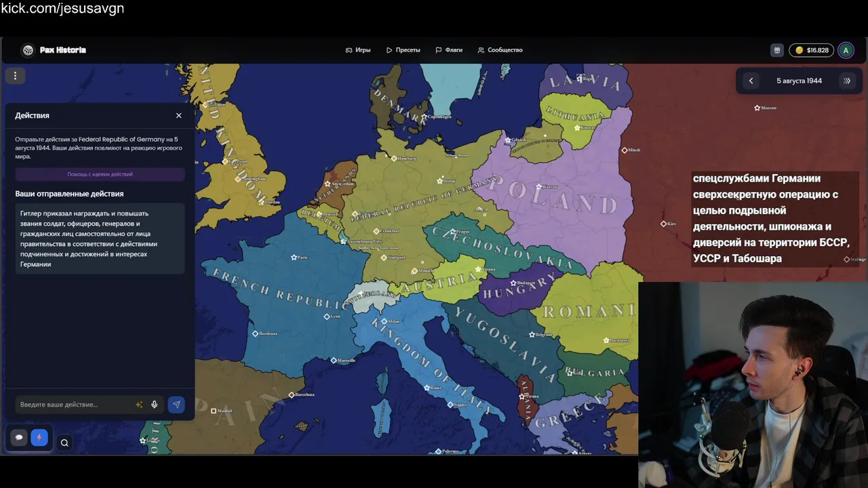This screenshot has width=868, height=488.
Task: Select the Bucharest star marker
Action: pyautogui.click(x=606, y=340)
